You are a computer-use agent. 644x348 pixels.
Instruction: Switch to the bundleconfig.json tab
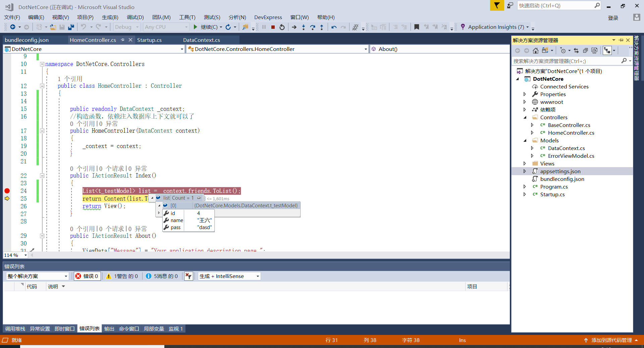tap(27, 40)
